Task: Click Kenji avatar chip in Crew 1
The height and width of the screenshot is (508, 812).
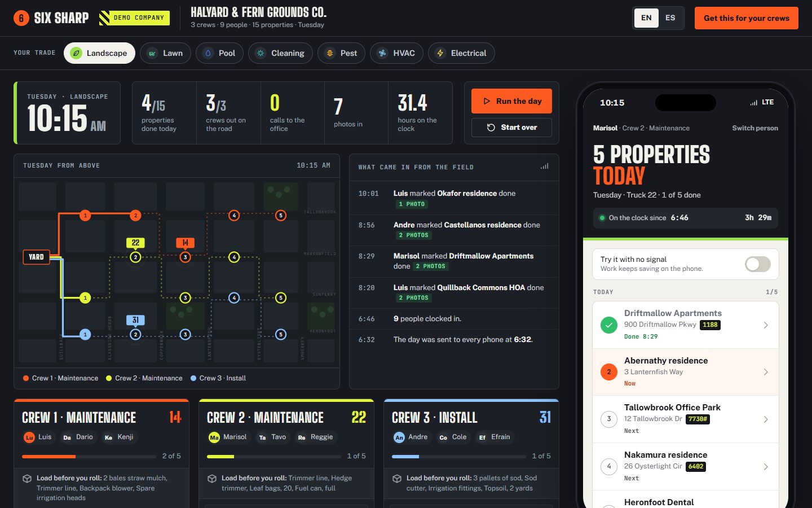Action: click(119, 437)
